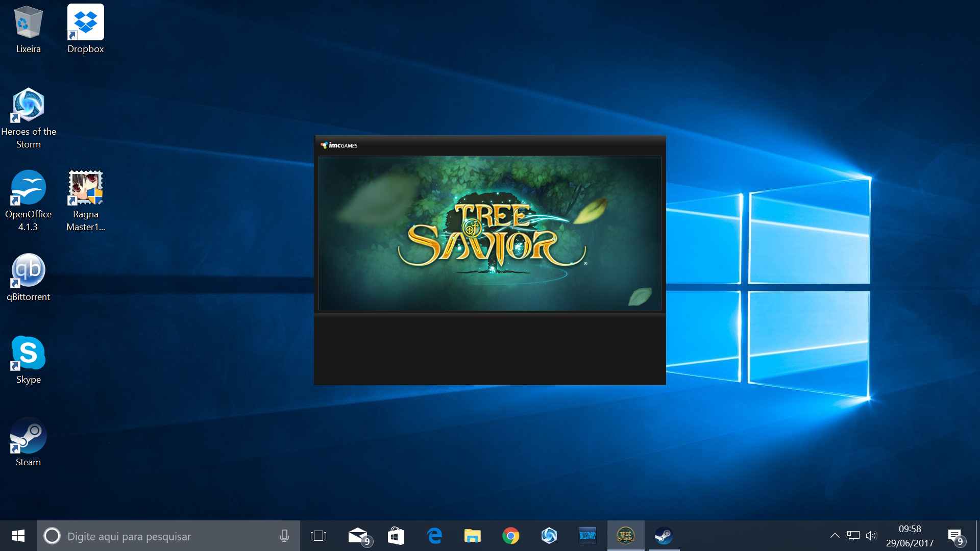Open the Mail app in taskbar
980x551 pixels.
pyautogui.click(x=358, y=536)
